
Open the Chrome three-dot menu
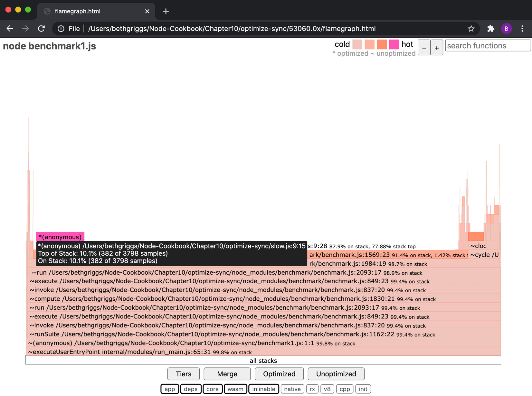point(522,28)
